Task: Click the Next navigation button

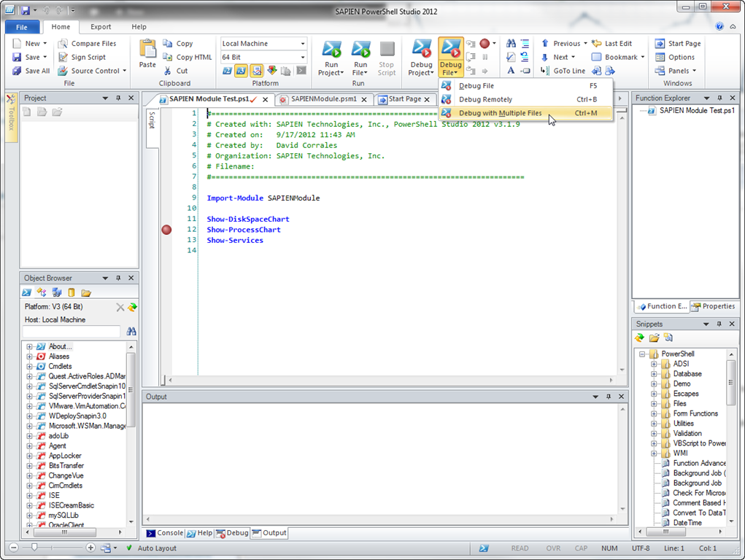Action: (x=560, y=57)
